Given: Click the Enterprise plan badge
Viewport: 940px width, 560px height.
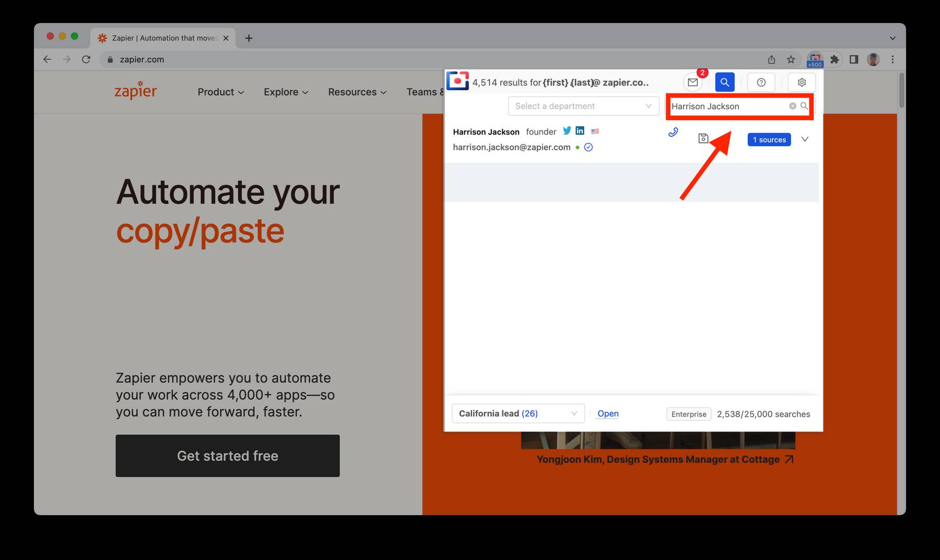Looking at the screenshot, I should (x=689, y=414).
